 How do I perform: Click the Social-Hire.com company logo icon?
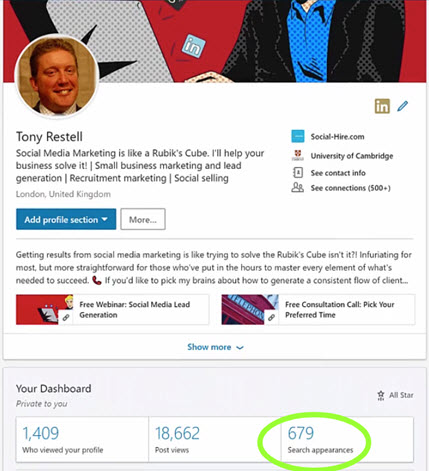click(x=298, y=136)
